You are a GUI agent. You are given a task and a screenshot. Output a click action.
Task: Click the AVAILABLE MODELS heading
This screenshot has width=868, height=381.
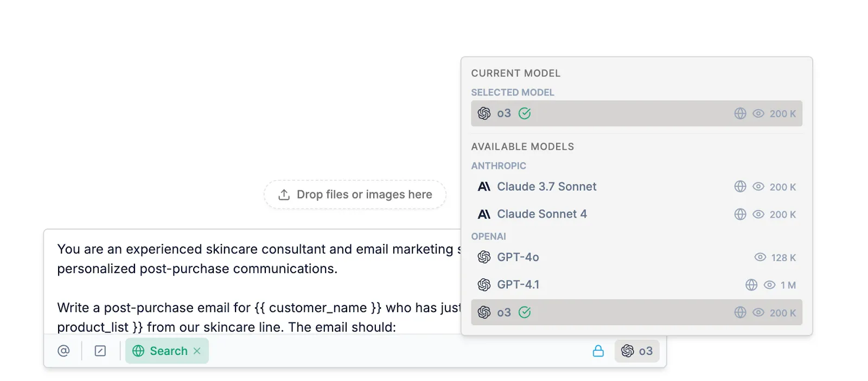pos(522,147)
